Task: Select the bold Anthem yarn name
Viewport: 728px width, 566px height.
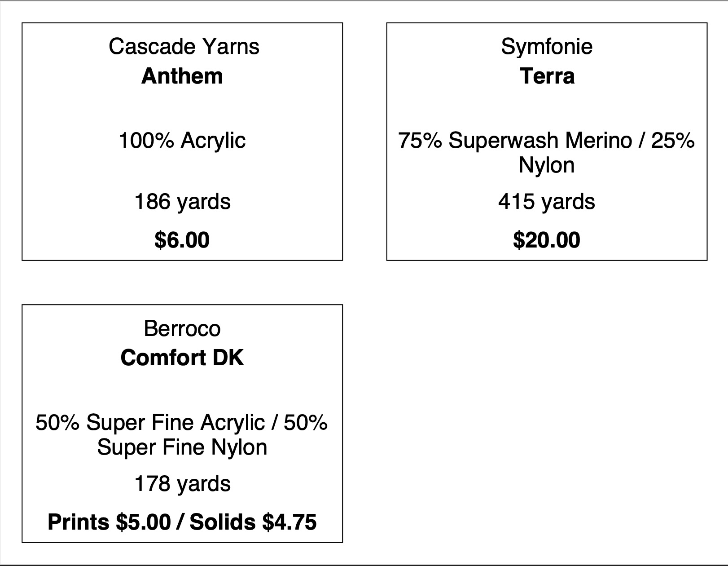Action: [182, 76]
